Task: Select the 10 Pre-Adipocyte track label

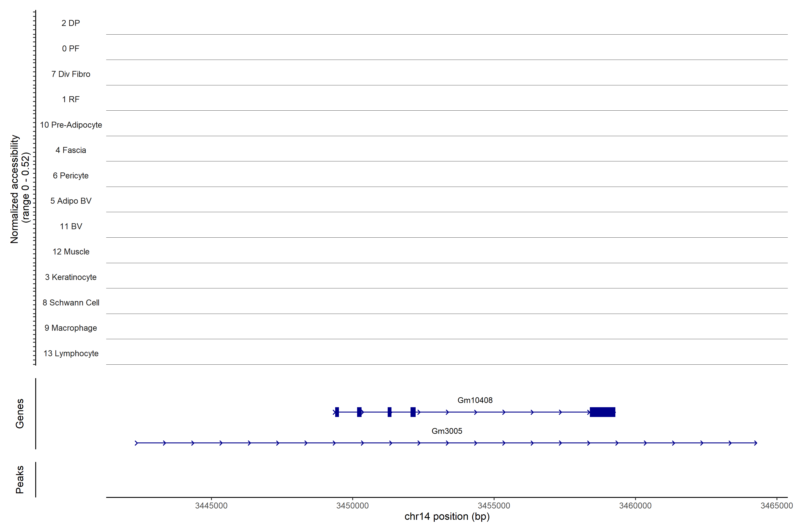Action: pos(70,125)
